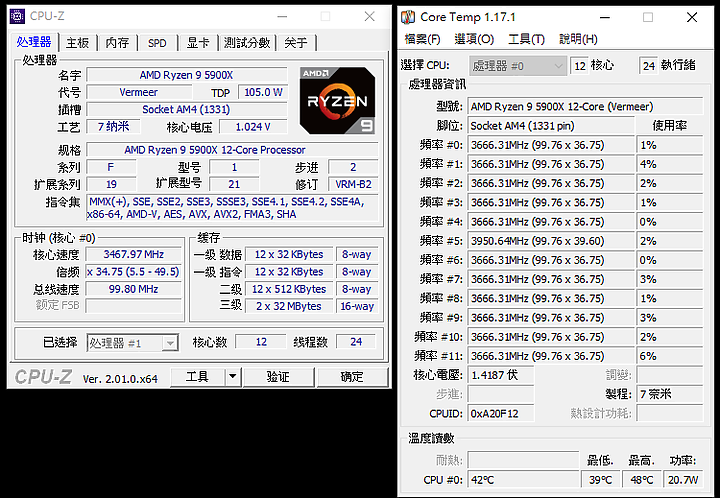The height and width of the screenshot is (498, 720).
Task: Click the 12-Core Processor specification field in CPU-Z
Action: point(232,150)
